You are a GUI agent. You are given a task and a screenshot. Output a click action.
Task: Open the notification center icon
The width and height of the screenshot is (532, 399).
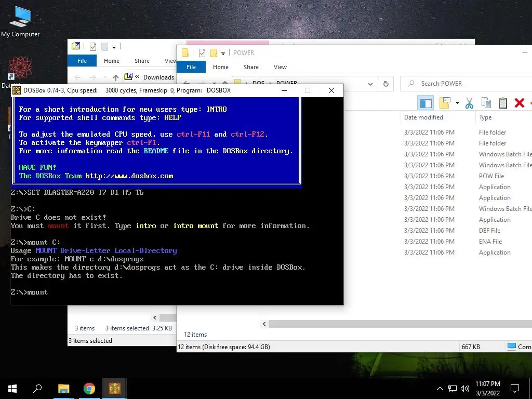point(515,389)
